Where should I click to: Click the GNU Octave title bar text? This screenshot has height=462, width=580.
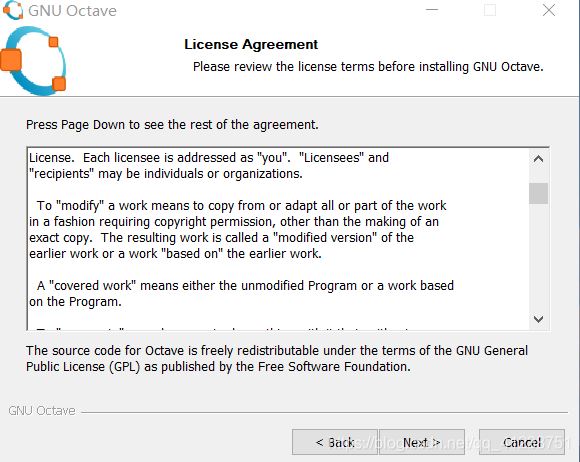[x=72, y=11]
